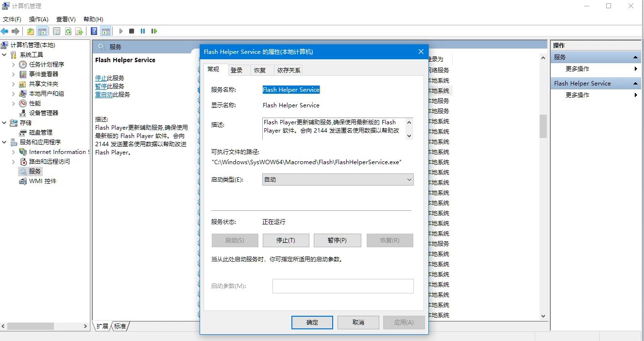This screenshot has height=341, width=644.
Task: Expand the 任务计划程序 tree node
Action: tap(14, 65)
